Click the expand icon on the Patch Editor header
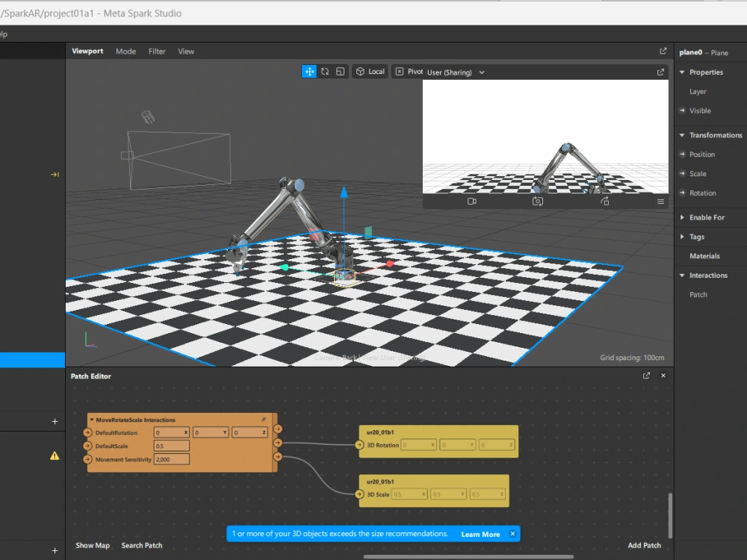Viewport: 747px width, 560px height. click(645, 376)
